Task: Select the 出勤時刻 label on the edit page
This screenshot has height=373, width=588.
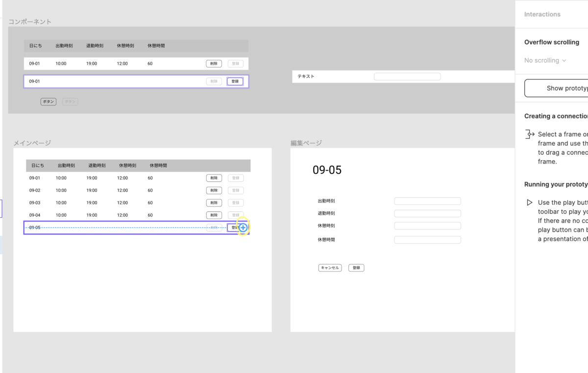Action: coord(326,201)
